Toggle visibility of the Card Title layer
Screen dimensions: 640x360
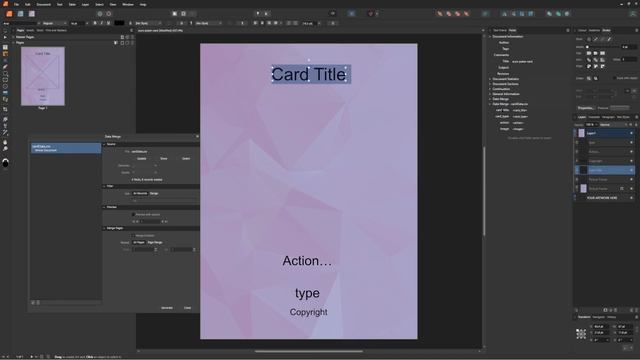click(631, 170)
